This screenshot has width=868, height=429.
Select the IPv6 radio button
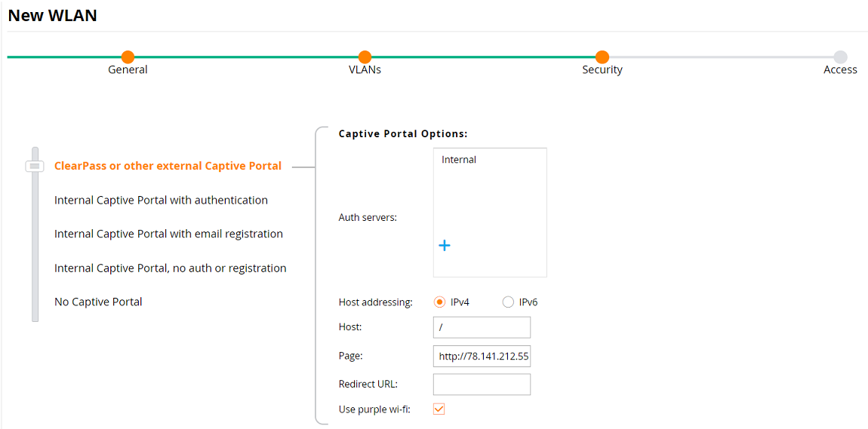(508, 302)
